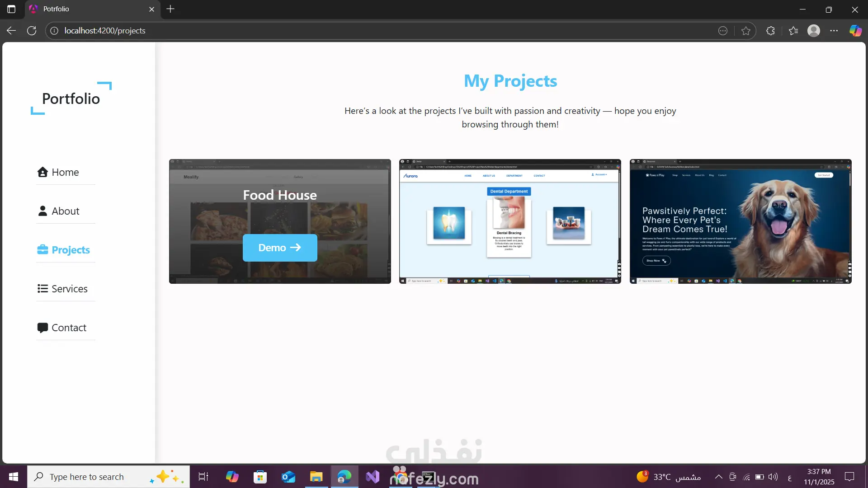This screenshot has height=488, width=868.
Task: Click the Contact chat bubble icon
Action: [x=42, y=328]
